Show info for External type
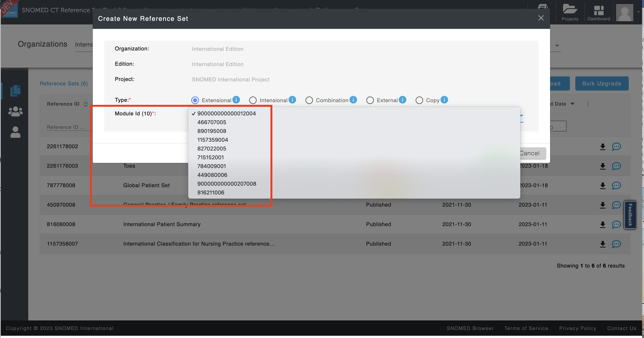The height and width of the screenshot is (338, 644). 402,100
